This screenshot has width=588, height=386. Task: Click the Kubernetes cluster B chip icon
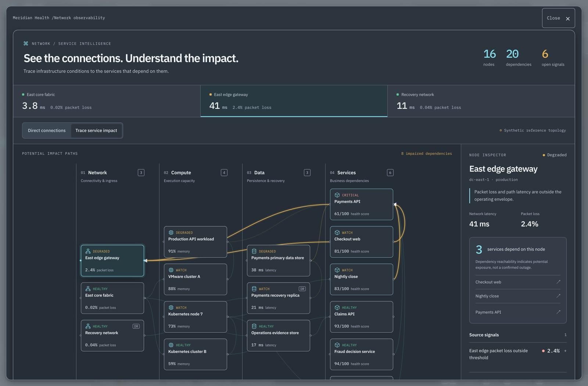171,345
